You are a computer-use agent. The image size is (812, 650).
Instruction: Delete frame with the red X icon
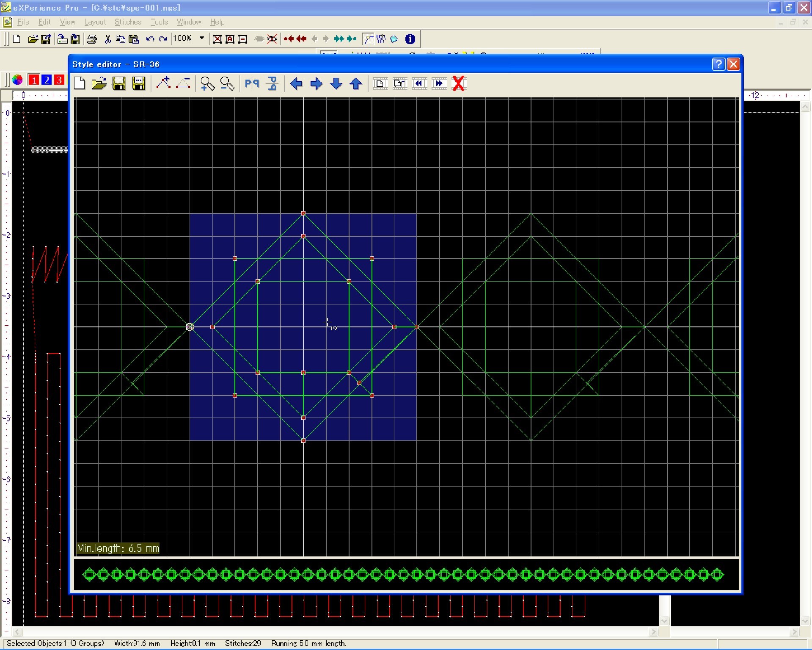tap(459, 83)
